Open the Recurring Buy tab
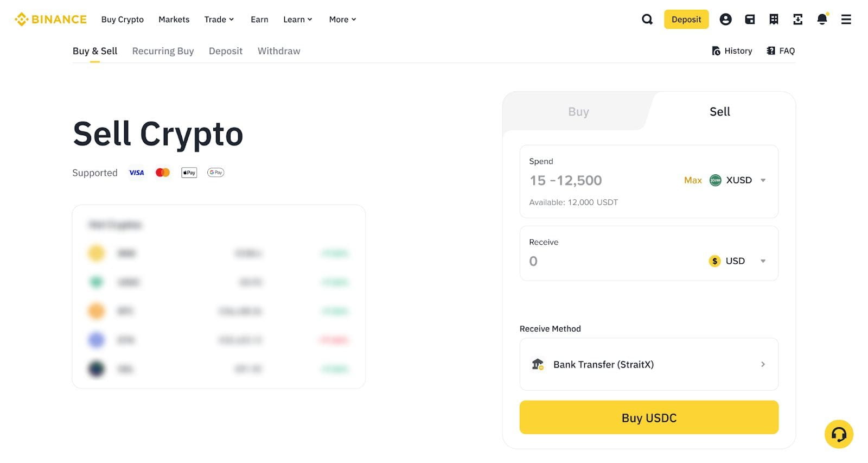 coord(163,50)
